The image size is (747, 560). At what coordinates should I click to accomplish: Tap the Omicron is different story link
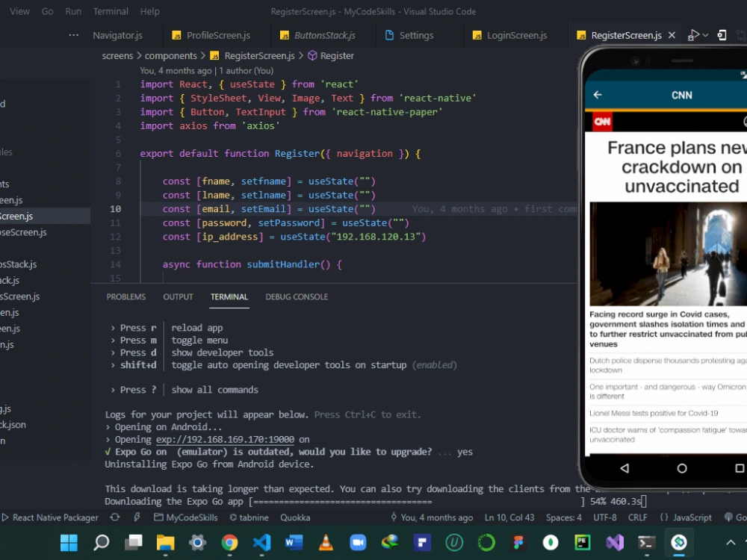point(668,391)
